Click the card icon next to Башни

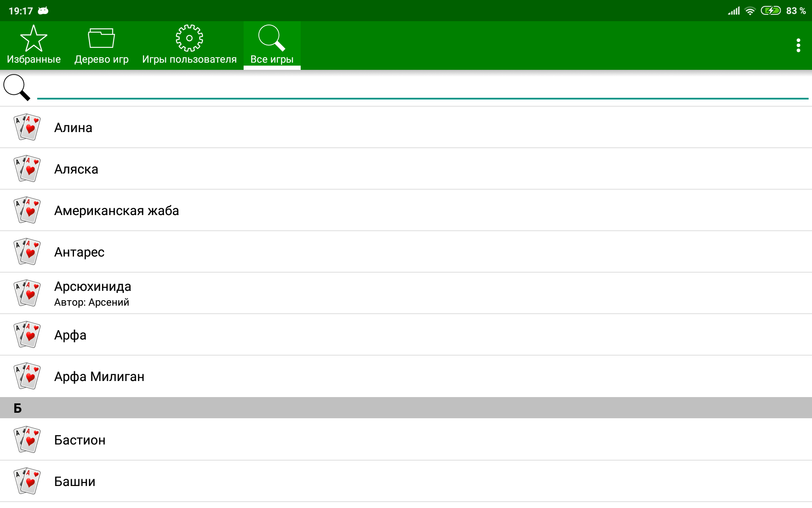tap(27, 481)
